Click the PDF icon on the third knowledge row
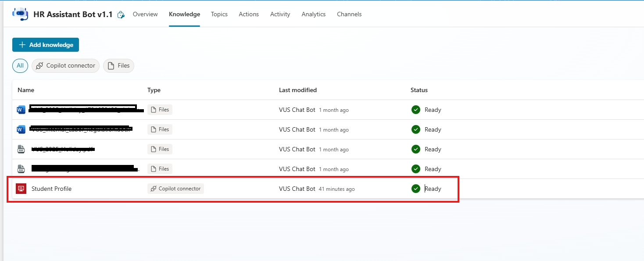 coord(21,149)
